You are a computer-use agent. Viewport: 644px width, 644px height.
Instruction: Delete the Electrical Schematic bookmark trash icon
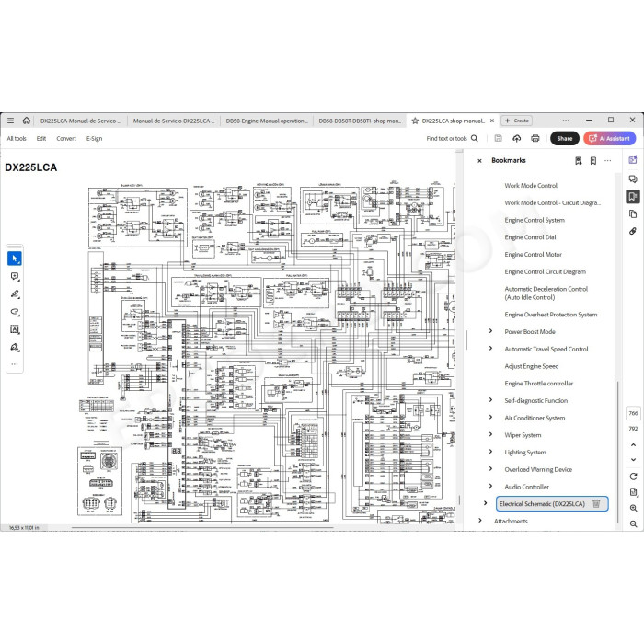coord(596,503)
